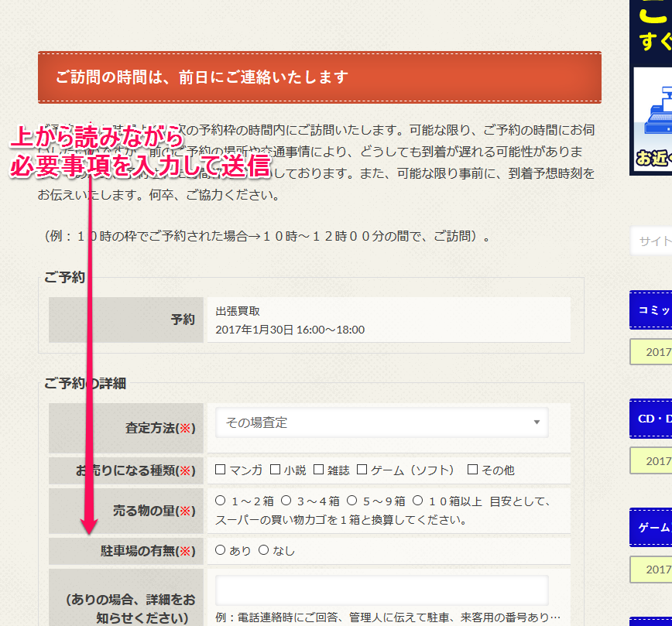Image resolution: width=672 pixels, height=626 pixels.
Task: Check the マンガ checkbox
Action: click(x=221, y=470)
